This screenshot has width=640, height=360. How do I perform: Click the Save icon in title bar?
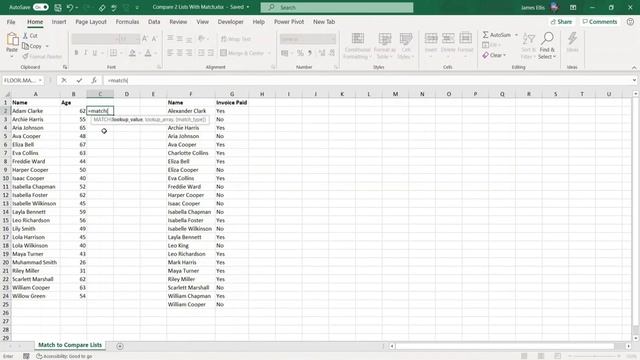coord(58,7)
